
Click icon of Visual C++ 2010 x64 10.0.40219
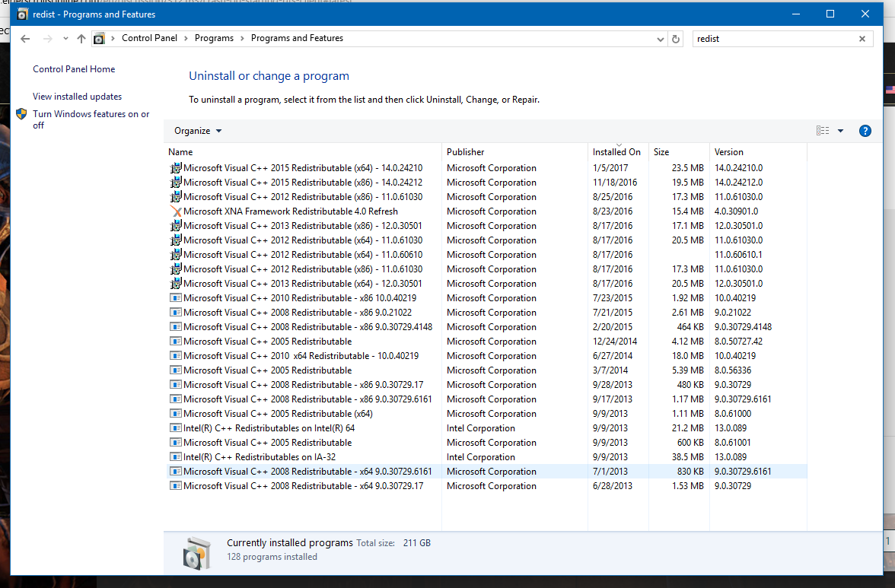176,355
